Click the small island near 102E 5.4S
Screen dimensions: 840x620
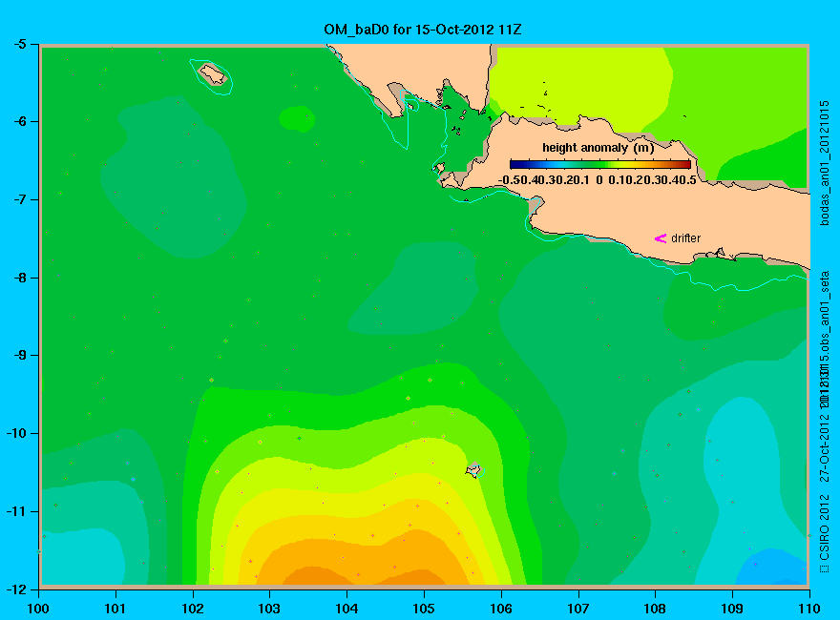[213, 74]
